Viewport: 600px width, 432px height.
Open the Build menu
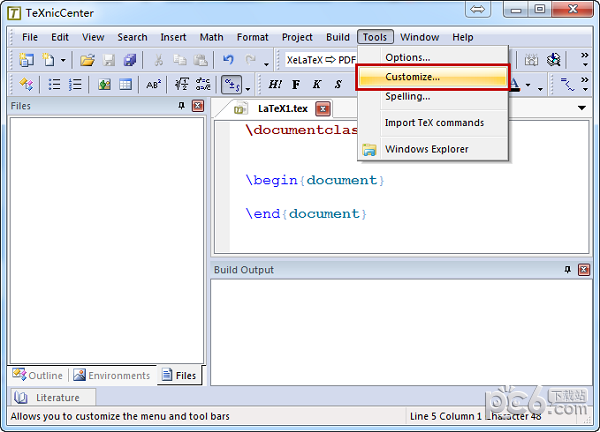tap(338, 37)
